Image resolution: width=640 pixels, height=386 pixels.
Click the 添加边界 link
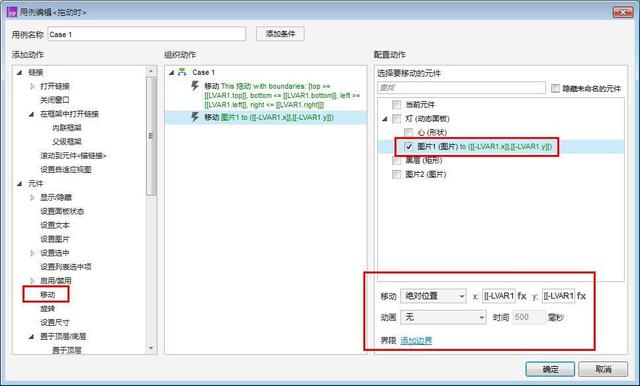(416, 340)
